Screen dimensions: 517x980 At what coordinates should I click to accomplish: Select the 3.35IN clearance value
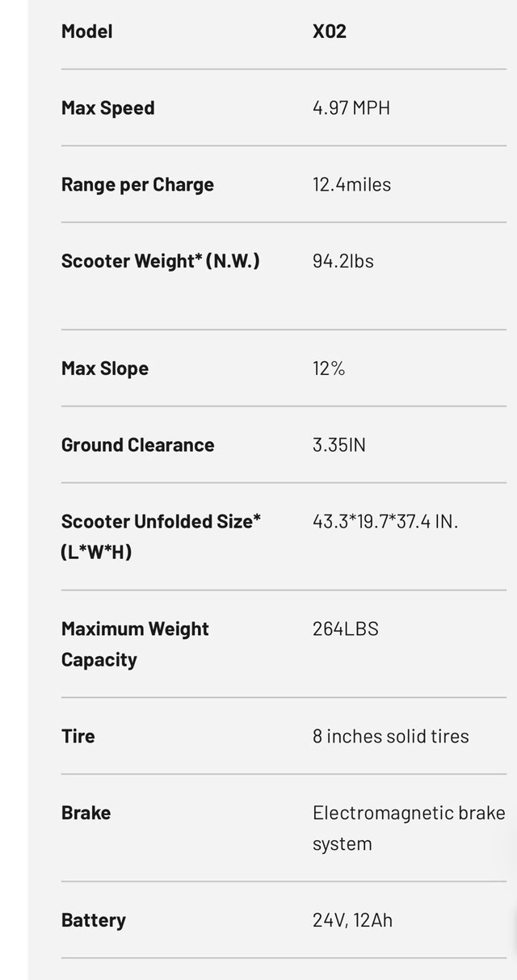tap(338, 445)
